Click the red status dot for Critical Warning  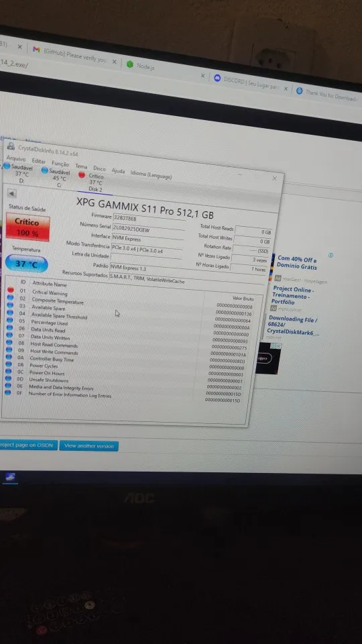pos(11,290)
